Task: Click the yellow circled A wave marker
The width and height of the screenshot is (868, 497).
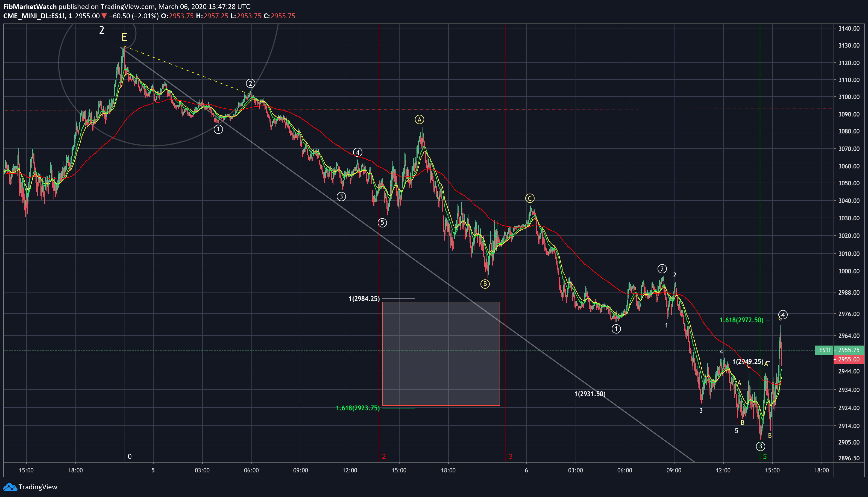Action: coord(419,119)
